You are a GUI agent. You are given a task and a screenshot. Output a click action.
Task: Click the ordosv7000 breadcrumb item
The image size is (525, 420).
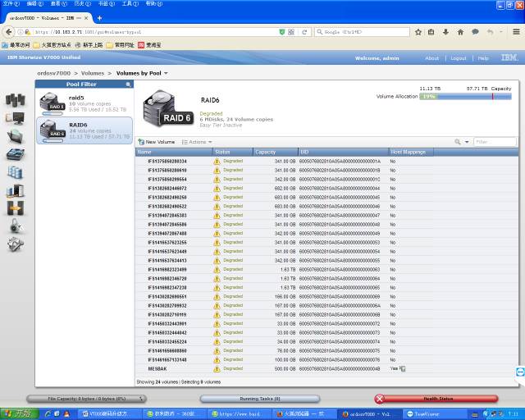pyautogui.click(x=53, y=73)
